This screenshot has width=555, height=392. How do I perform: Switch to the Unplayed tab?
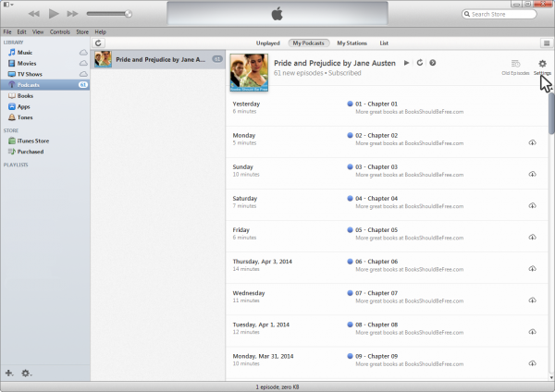(268, 43)
